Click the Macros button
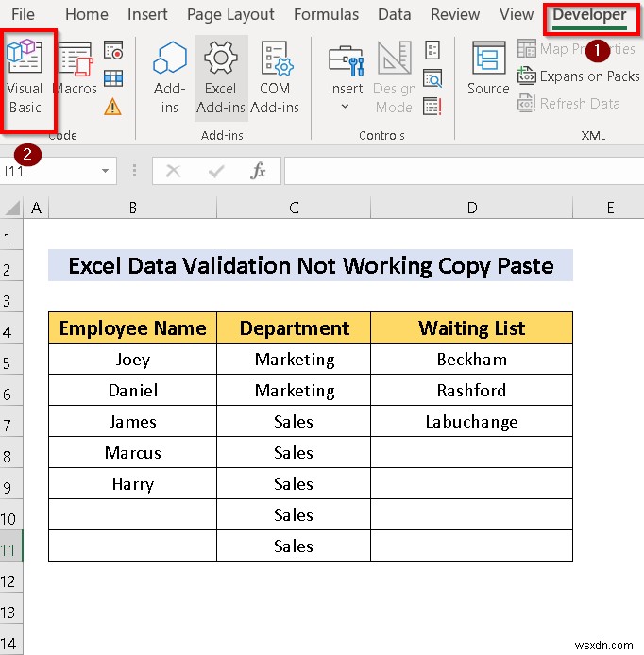Viewport: 644px width, 655px height. [x=76, y=70]
